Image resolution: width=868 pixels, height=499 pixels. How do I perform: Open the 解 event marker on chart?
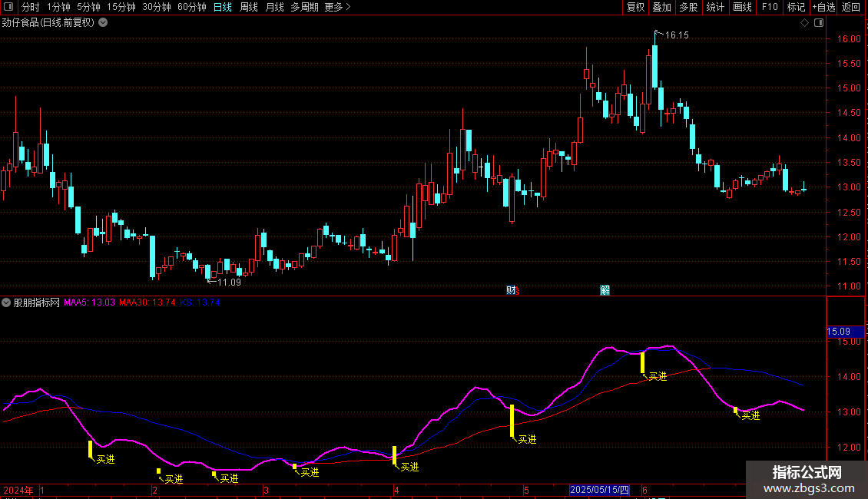tap(605, 290)
